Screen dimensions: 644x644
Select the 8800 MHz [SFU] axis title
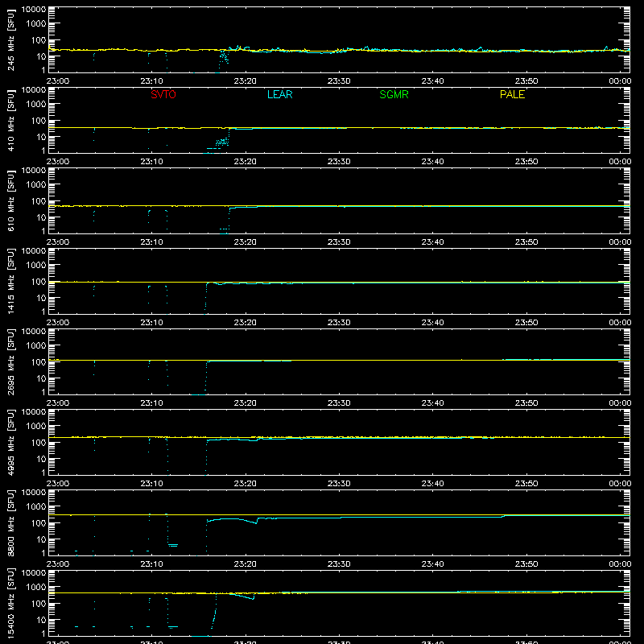[11, 522]
